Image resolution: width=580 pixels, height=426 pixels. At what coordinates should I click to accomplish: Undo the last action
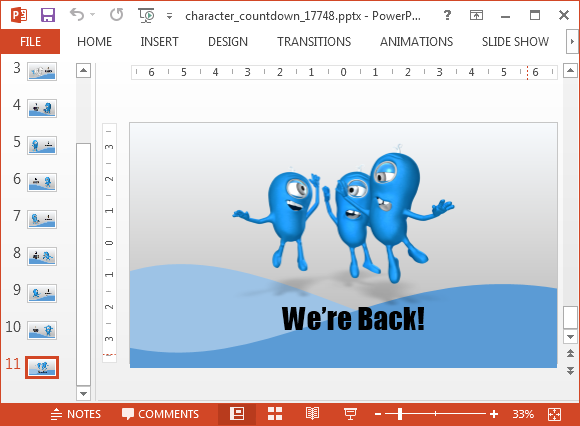(77, 15)
